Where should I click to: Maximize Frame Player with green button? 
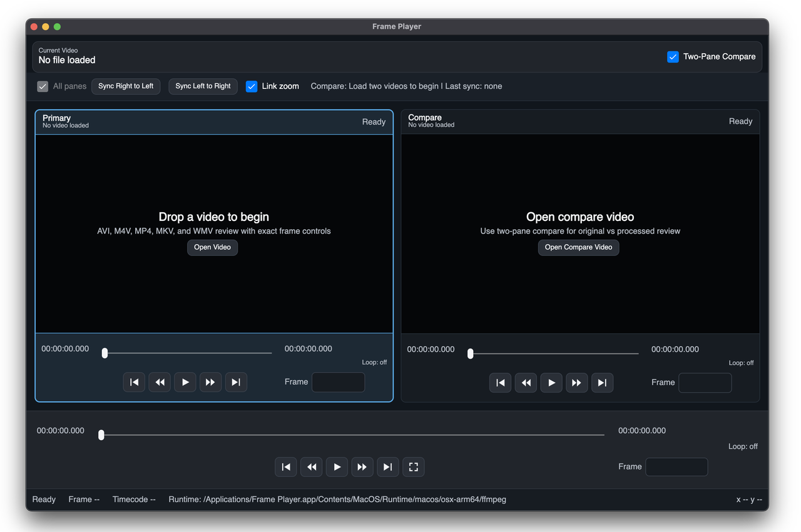(x=57, y=27)
